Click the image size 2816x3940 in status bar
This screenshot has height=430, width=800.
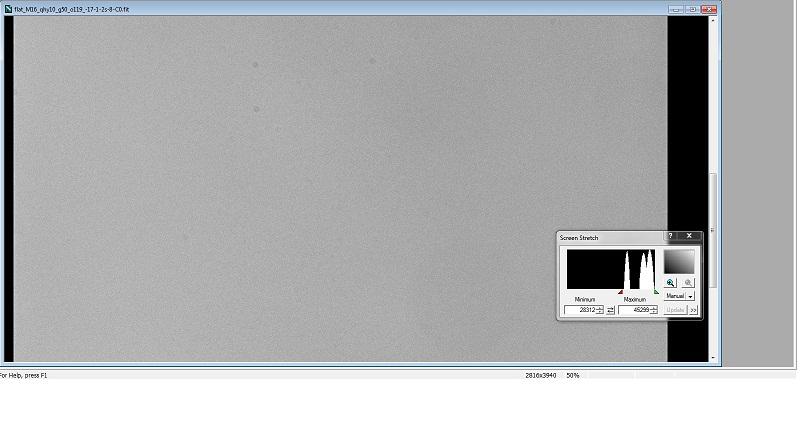tap(540, 375)
